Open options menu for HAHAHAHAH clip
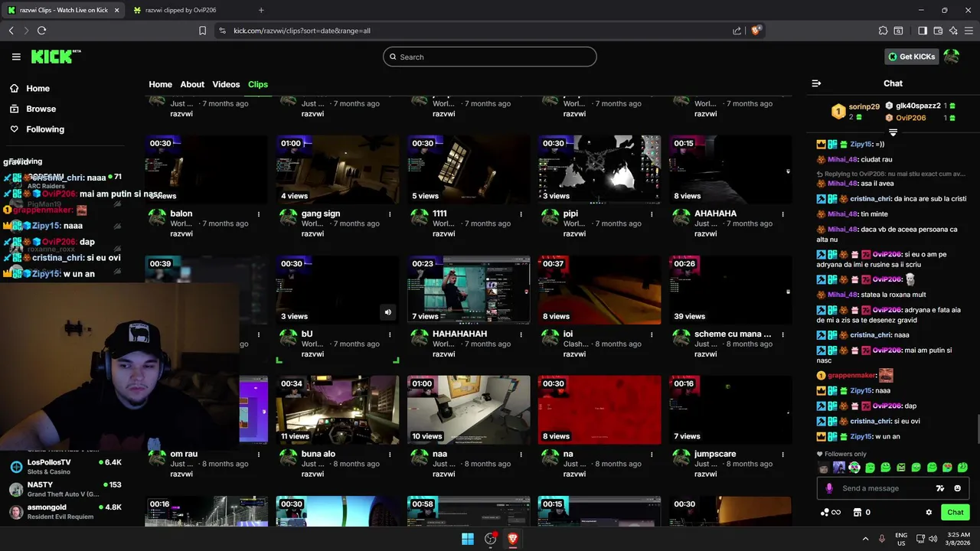The image size is (980, 551). point(521,334)
